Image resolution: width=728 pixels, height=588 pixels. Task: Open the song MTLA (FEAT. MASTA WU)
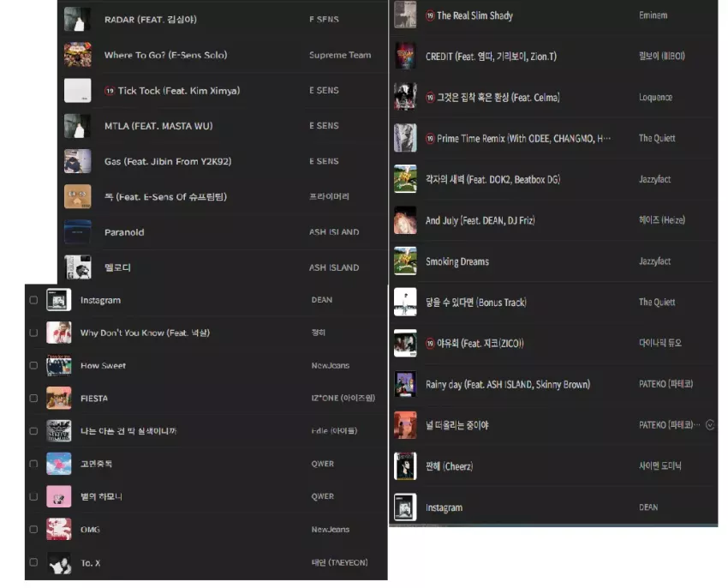click(158, 126)
